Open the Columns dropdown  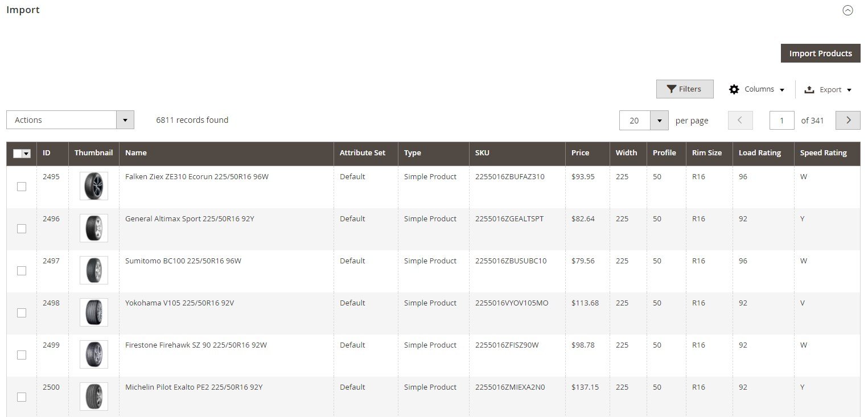point(757,89)
